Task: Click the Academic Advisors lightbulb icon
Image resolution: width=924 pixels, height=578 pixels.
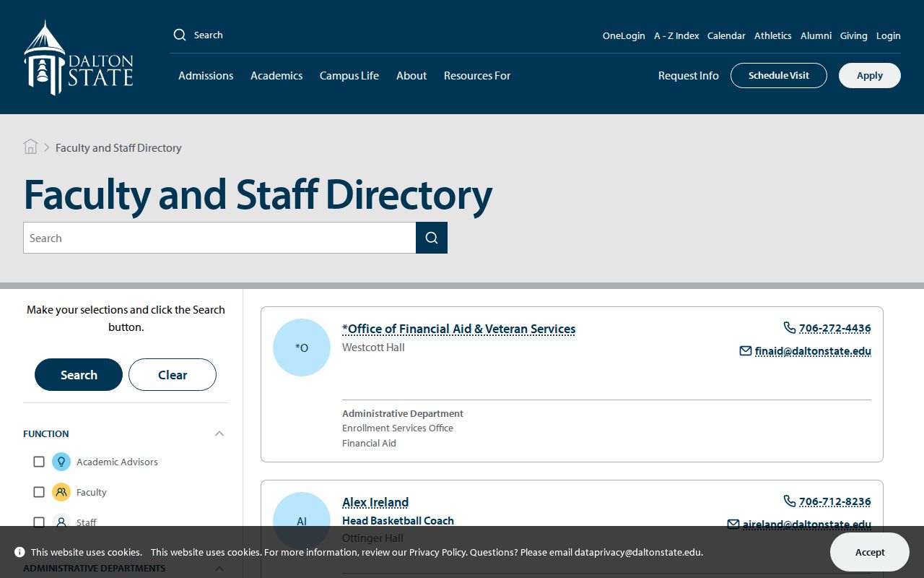Action: [x=61, y=462]
